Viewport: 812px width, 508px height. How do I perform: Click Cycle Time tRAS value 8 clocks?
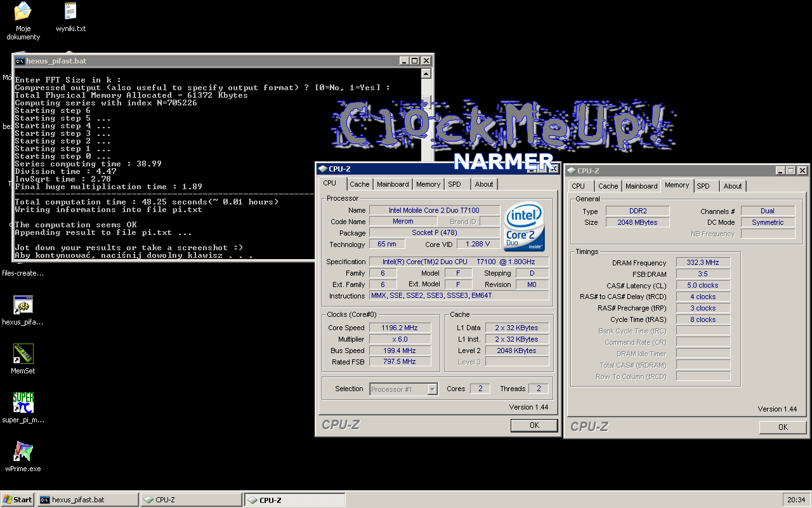pyautogui.click(x=703, y=320)
